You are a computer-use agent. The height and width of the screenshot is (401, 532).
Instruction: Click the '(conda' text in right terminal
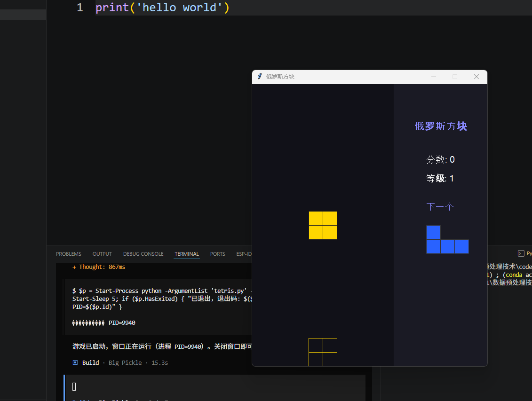point(512,275)
